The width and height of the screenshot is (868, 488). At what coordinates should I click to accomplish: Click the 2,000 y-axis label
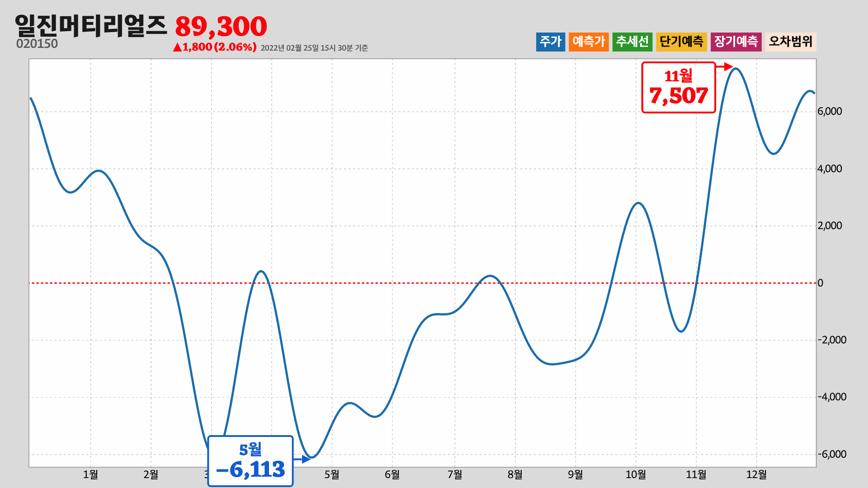click(x=830, y=226)
